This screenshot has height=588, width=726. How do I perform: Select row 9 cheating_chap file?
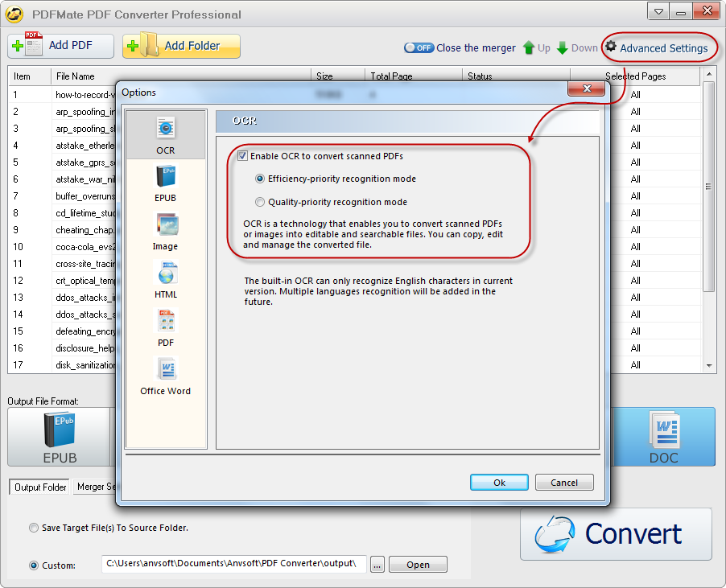pos(85,230)
